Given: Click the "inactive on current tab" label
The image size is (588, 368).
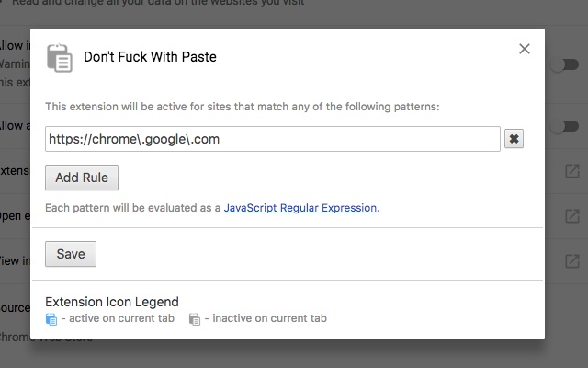Looking at the screenshot, I should point(266,319).
